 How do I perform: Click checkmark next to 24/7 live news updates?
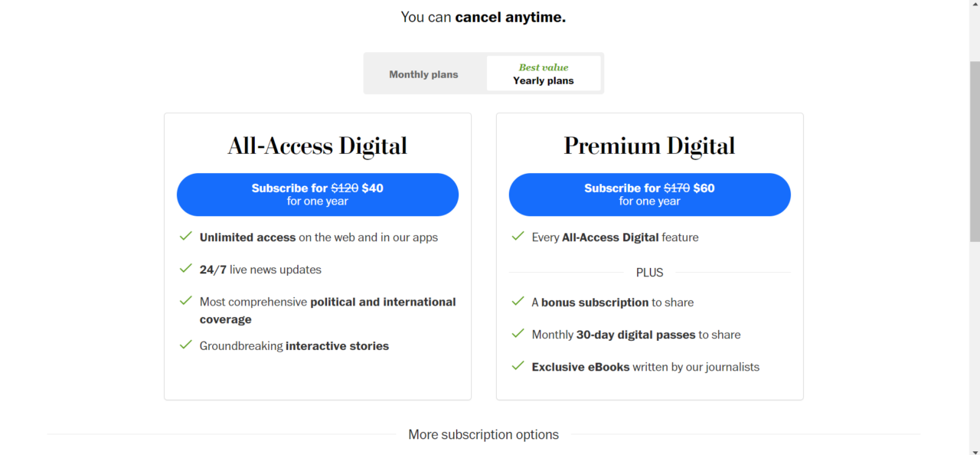click(185, 269)
